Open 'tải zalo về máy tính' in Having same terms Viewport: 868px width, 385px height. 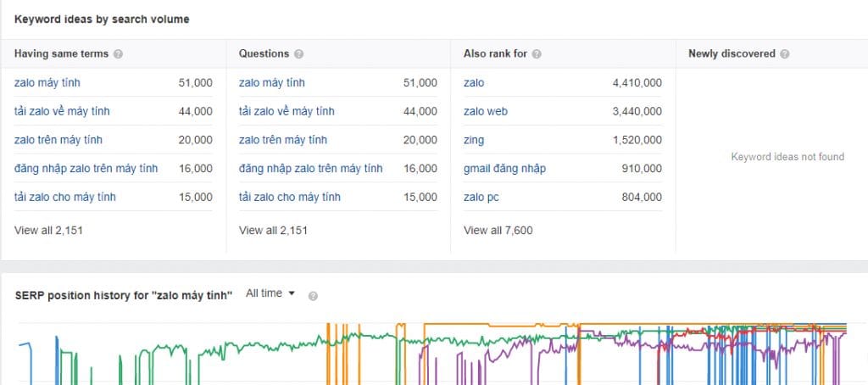pyautogui.click(x=62, y=111)
